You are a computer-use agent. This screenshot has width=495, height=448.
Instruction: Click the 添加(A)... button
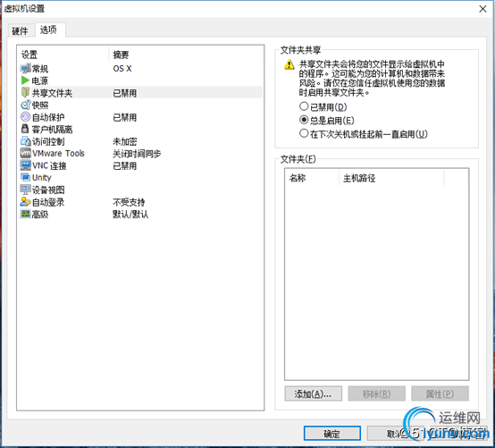pos(313,393)
